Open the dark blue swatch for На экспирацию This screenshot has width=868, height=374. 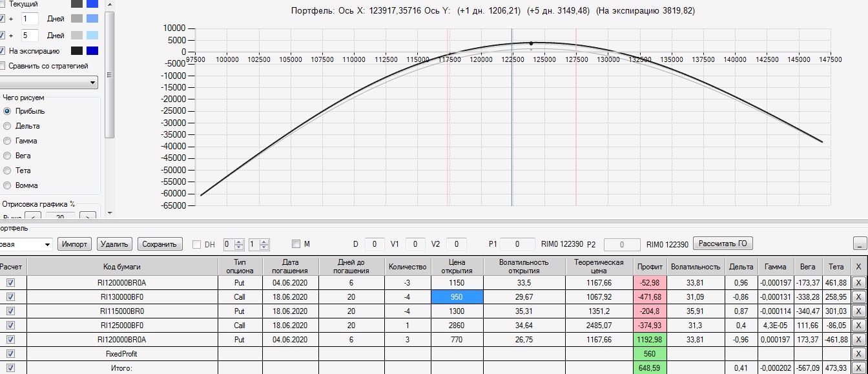coord(92,51)
